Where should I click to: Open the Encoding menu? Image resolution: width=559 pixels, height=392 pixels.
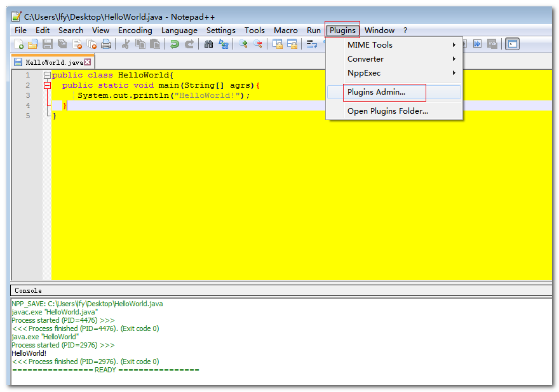[x=135, y=30]
